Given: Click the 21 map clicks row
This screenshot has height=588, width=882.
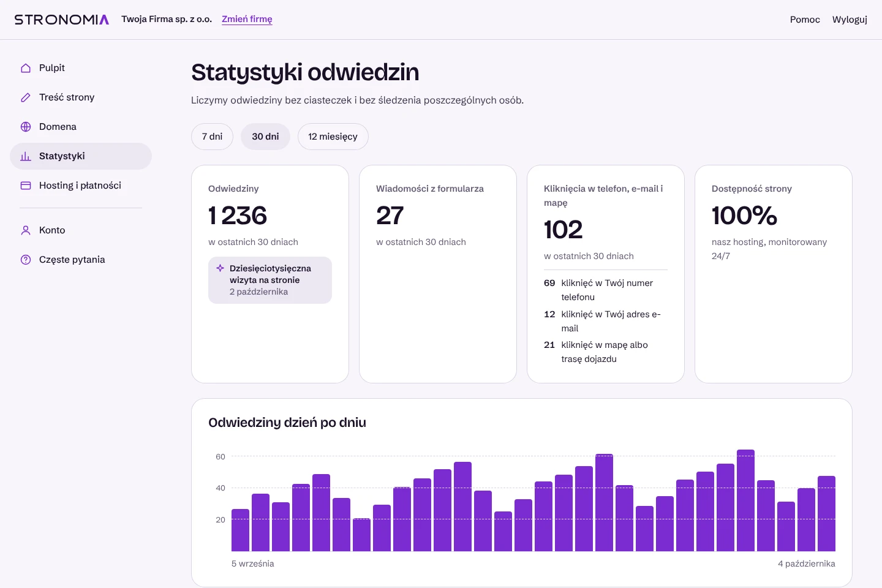Looking at the screenshot, I should pos(606,352).
